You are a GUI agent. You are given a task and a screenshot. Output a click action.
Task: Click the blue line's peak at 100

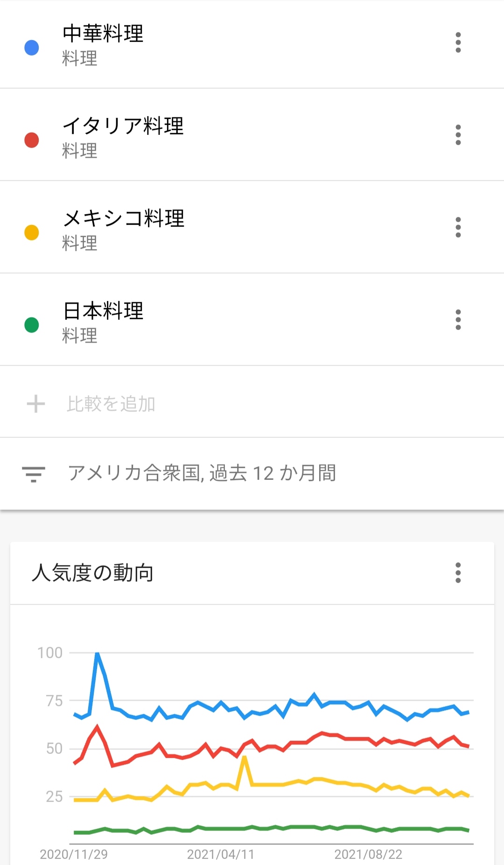(x=97, y=654)
